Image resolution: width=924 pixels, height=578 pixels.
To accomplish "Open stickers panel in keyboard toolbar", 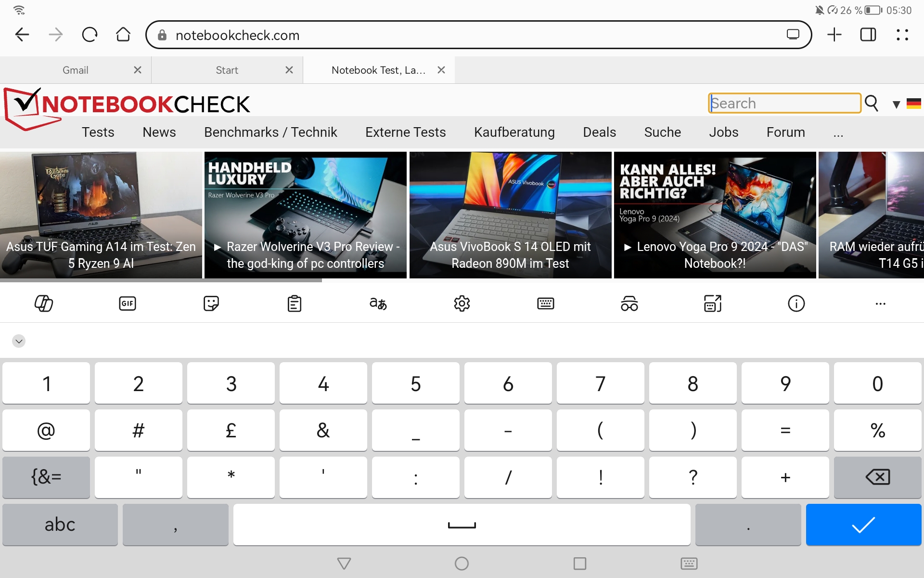I will pos(211,303).
